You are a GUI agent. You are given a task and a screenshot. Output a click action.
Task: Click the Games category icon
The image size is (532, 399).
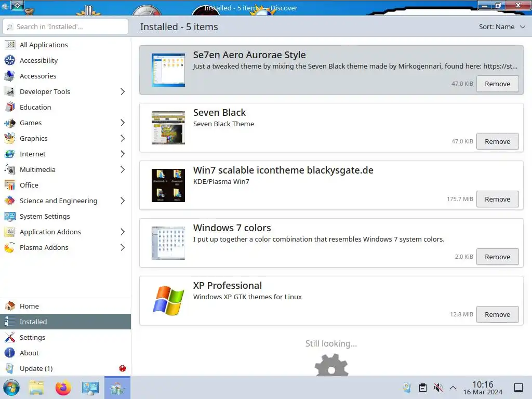pyautogui.click(x=10, y=123)
